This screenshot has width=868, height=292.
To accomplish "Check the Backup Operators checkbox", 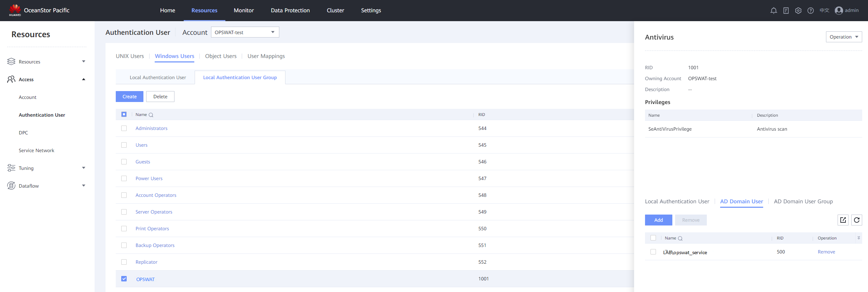I will tap(124, 245).
